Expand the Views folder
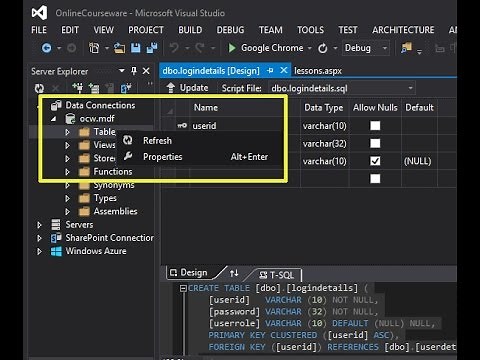The width and height of the screenshot is (480, 360). point(67,145)
